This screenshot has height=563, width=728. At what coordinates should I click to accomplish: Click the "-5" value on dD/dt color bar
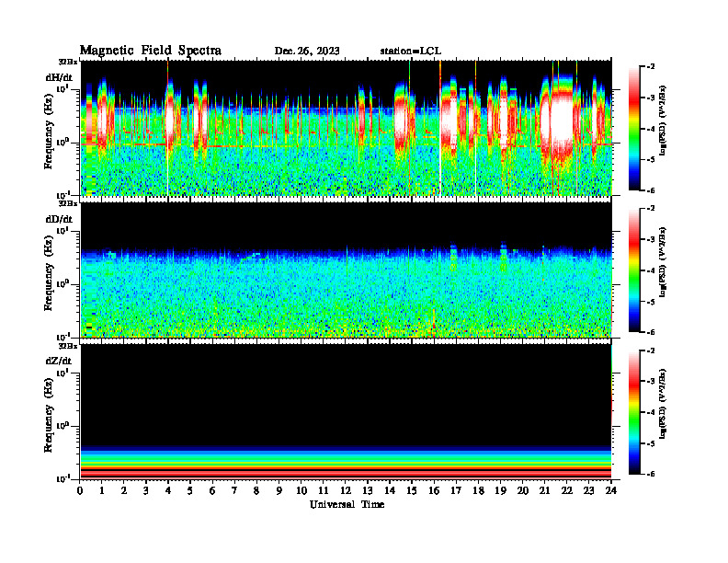tap(651, 302)
